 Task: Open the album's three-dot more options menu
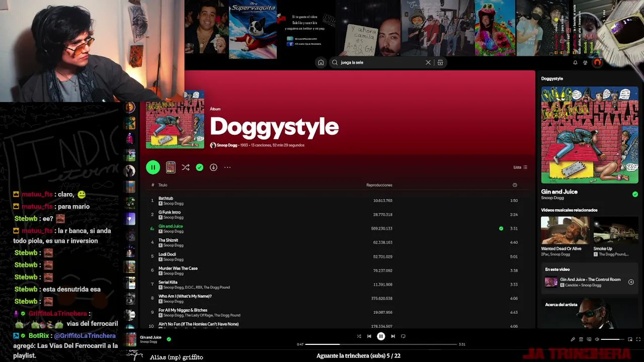pos(227,167)
